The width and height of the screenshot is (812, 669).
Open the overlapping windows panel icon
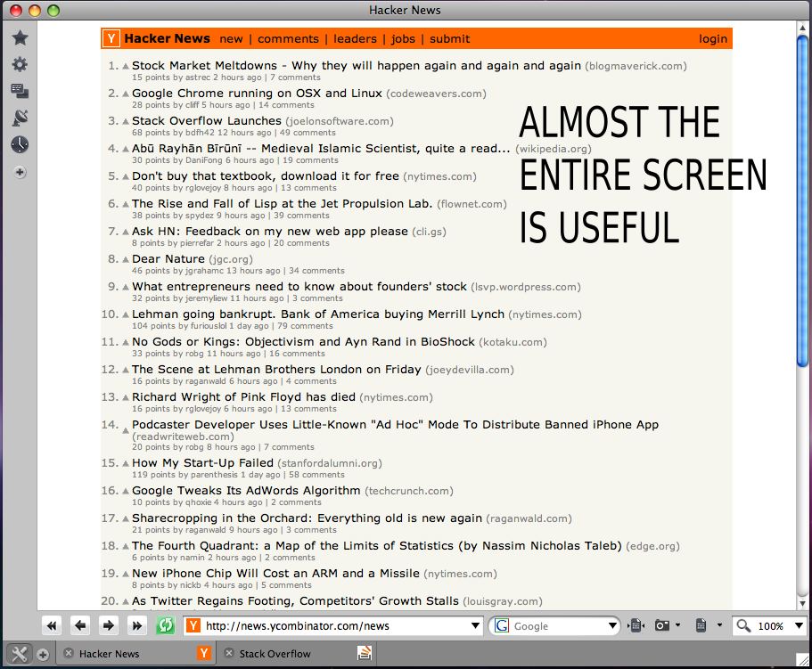click(x=21, y=91)
